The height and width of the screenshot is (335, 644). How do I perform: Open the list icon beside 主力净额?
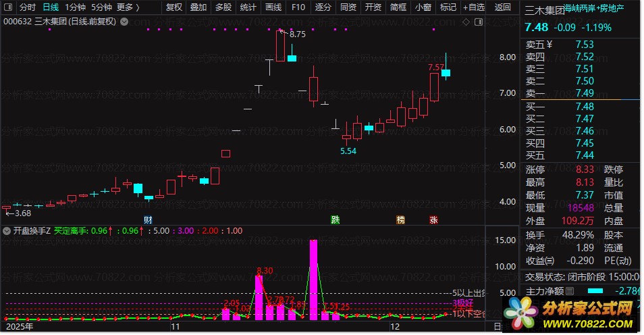pos(570,291)
